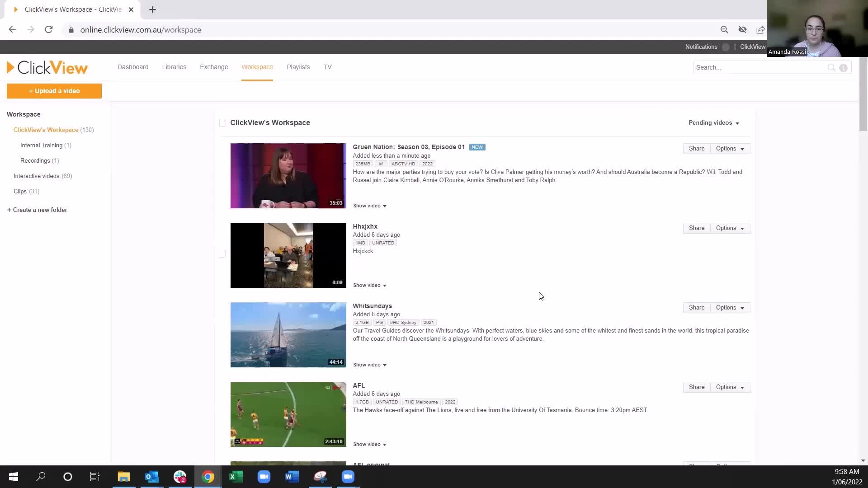Share the AFL video
The image size is (868, 488).
697,387
